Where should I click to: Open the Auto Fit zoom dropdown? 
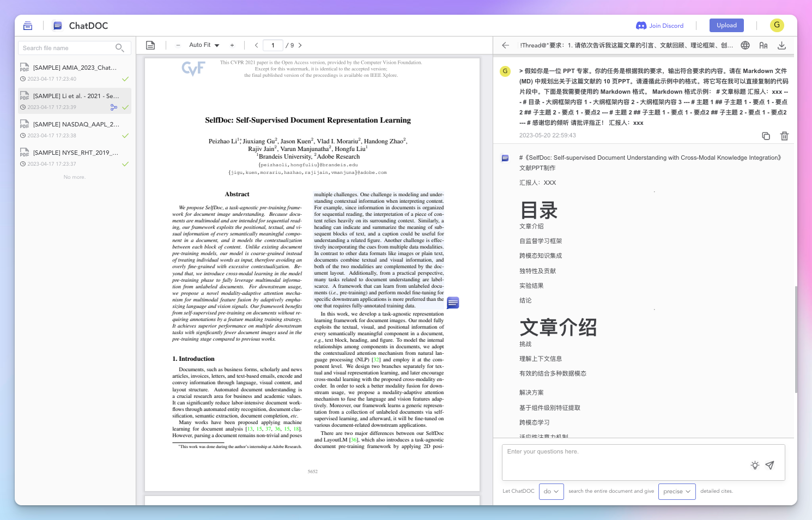tap(204, 45)
